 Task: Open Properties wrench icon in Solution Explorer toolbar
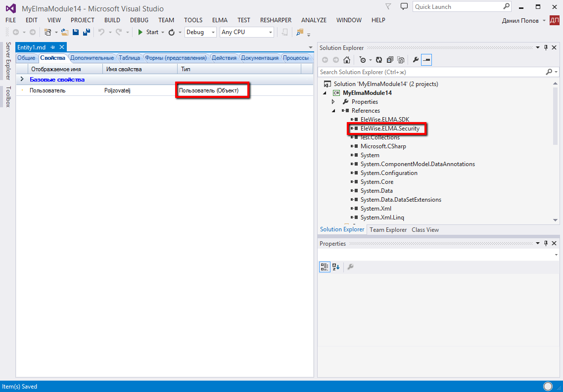click(416, 60)
